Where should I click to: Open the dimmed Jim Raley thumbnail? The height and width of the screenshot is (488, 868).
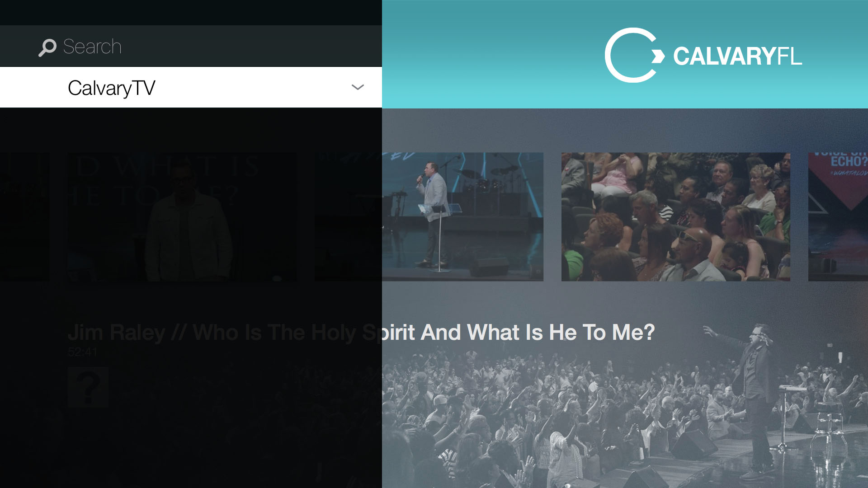(182, 217)
